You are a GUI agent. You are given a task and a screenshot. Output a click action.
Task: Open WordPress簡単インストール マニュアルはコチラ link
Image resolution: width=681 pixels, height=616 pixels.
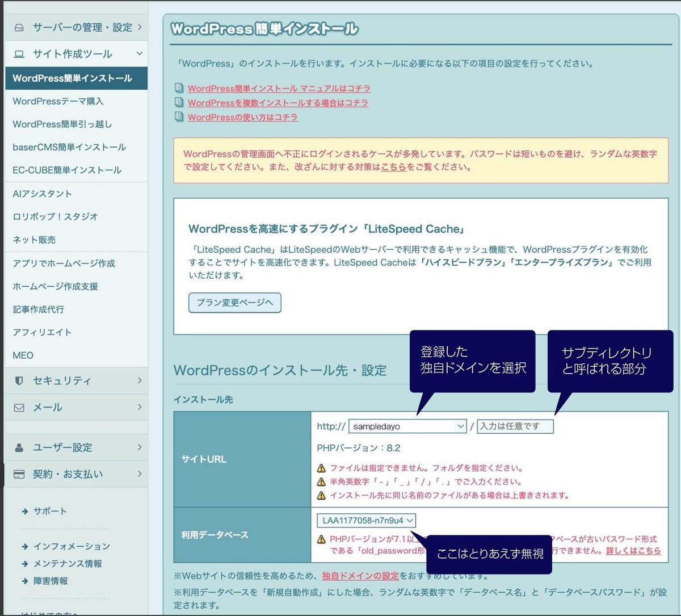[x=279, y=89]
